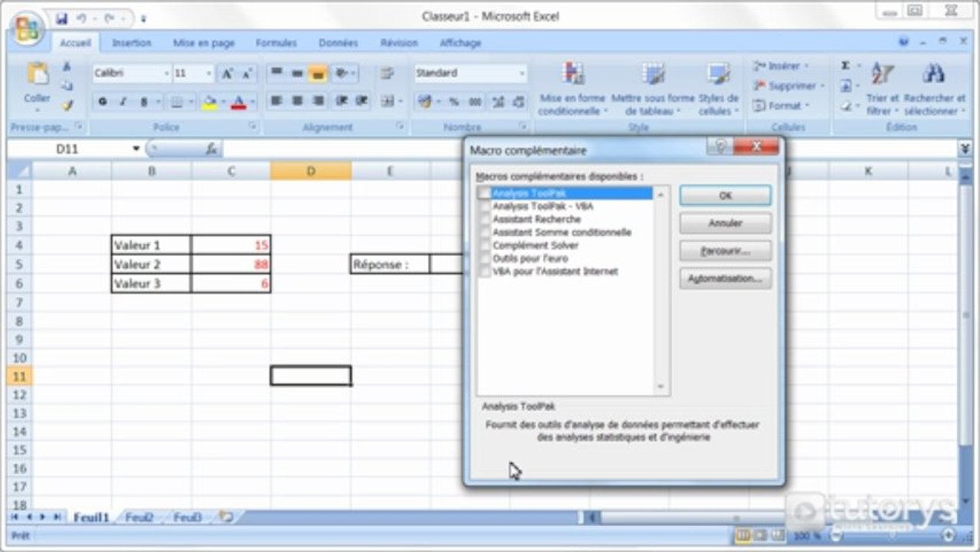Apply percent style to cell
Viewport: 980px width, 552px height.
click(454, 101)
